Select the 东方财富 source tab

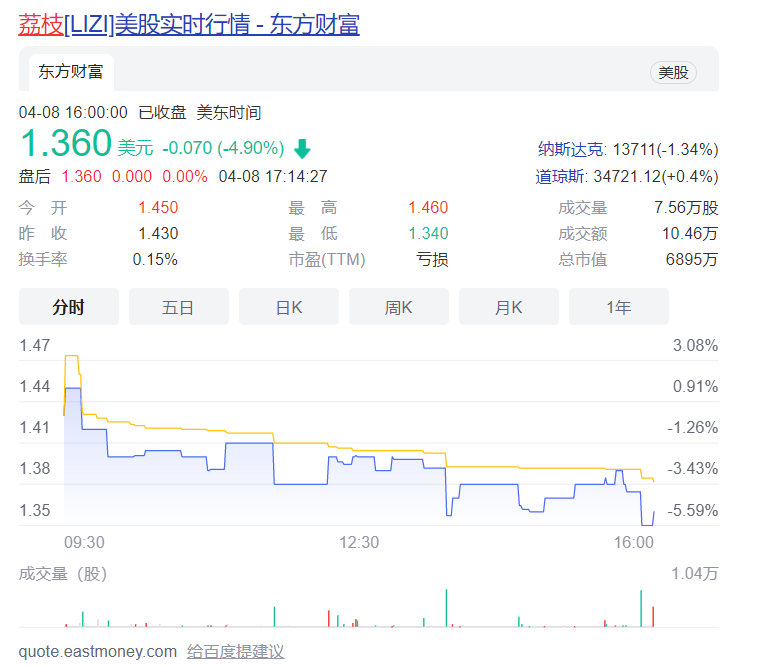click(71, 72)
